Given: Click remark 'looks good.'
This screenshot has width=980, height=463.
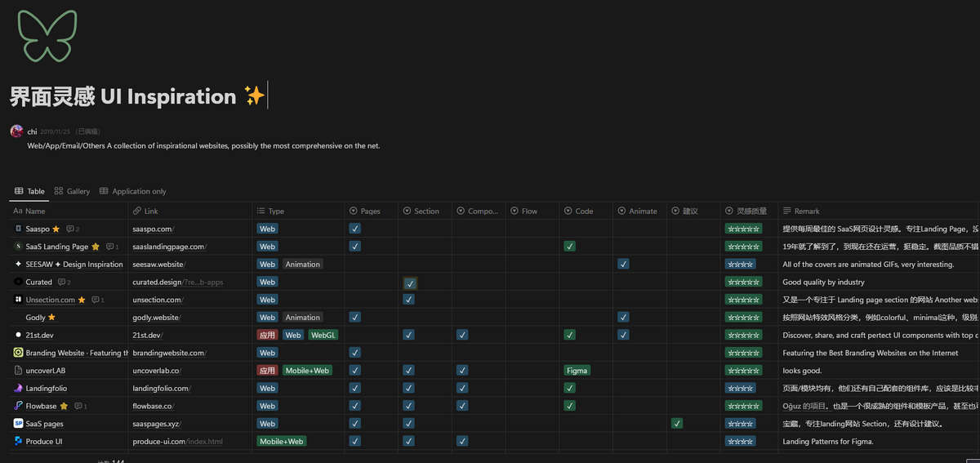Looking at the screenshot, I should (x=803, y=370).
